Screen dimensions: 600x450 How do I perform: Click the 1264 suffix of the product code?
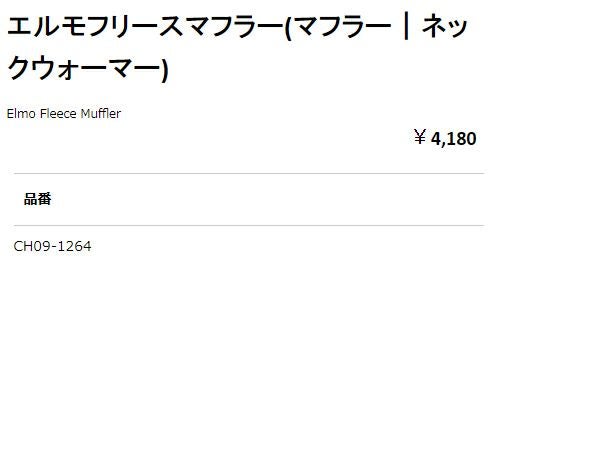point(74,246)
